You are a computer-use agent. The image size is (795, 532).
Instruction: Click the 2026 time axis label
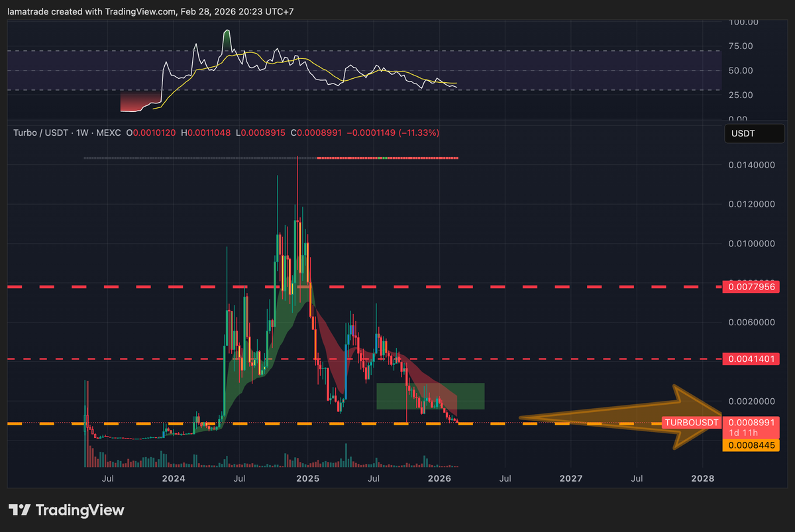tap(439, 478)
